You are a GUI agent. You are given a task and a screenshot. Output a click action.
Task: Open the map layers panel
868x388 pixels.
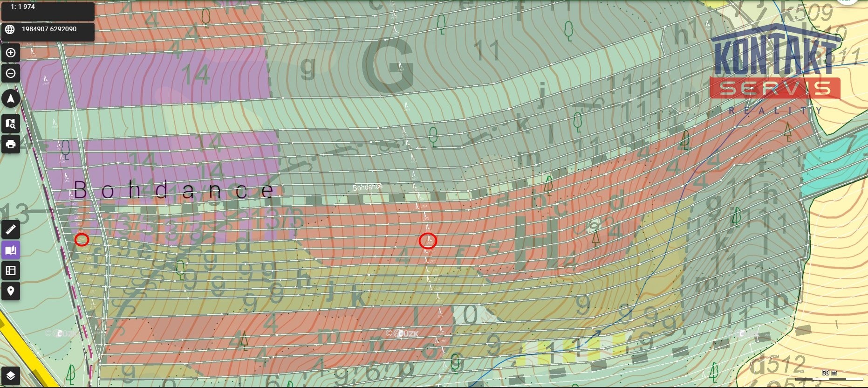11,375
